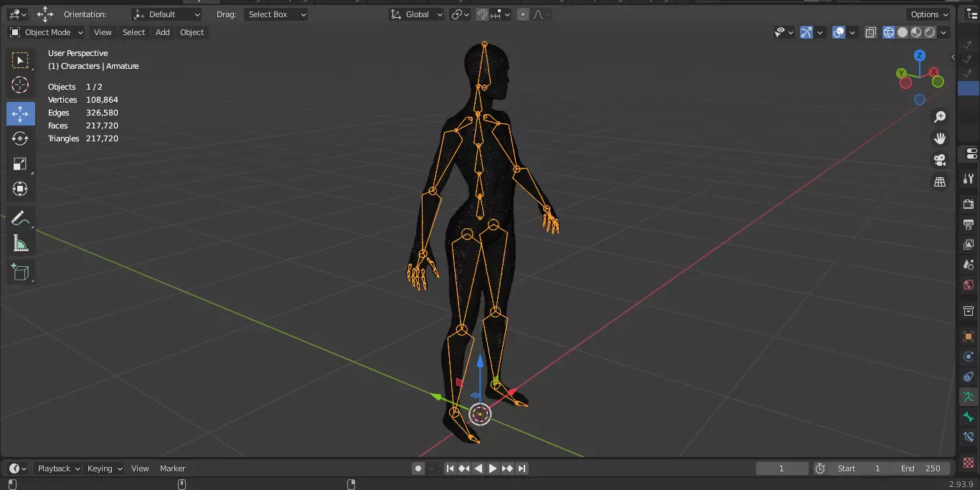Image resolution: width=980 pixels, height=490 pixels.
Task: Open the Drag Select Box dropdown
Action: pos(276,14)
